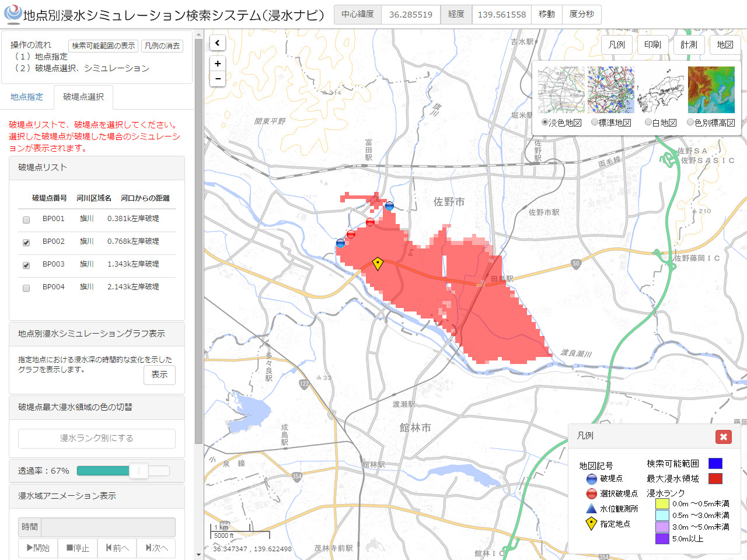Viewport: 747px width, 560px height.
Task: Stop the flood animation with 停止
Action: coord(78,548)
